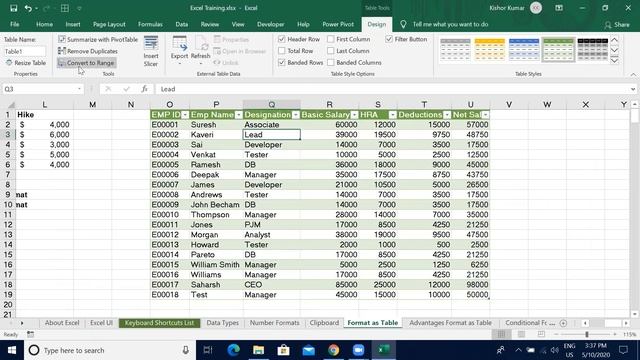The image size is (640, 360).
Task: Select cell containing Associate
Action: point(271,125)
